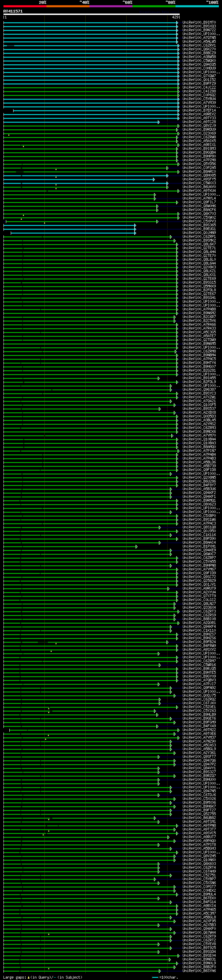Select hit label UniRef100_Q9SFT7
The width and height of the screenshot is (222, 980).
coord(199,757)
